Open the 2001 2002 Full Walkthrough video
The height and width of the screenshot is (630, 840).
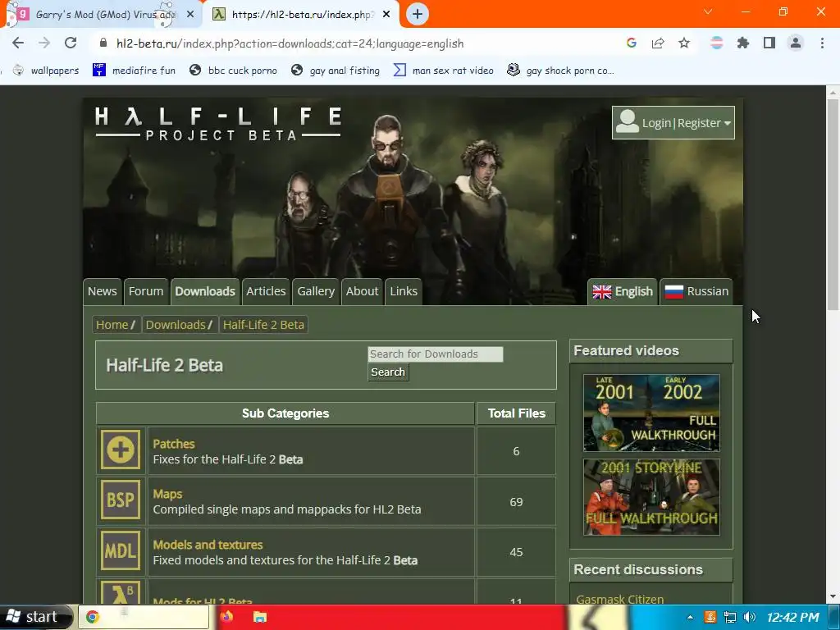coord(651,413)
